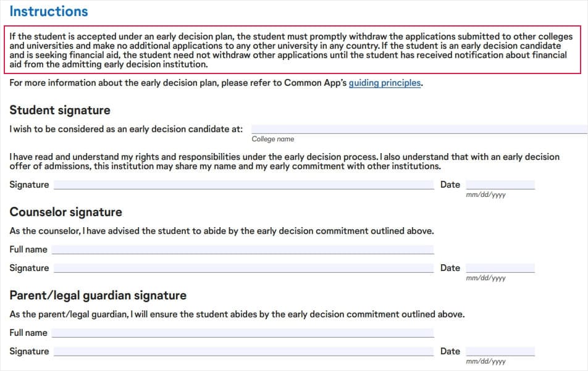
Task: Select the parent/legal guardian Date field
Action: pyautogui.click(x=500, y=351)
